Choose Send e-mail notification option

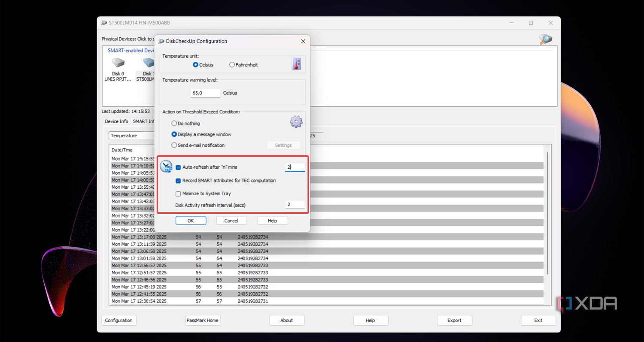(x=198, y=145)
